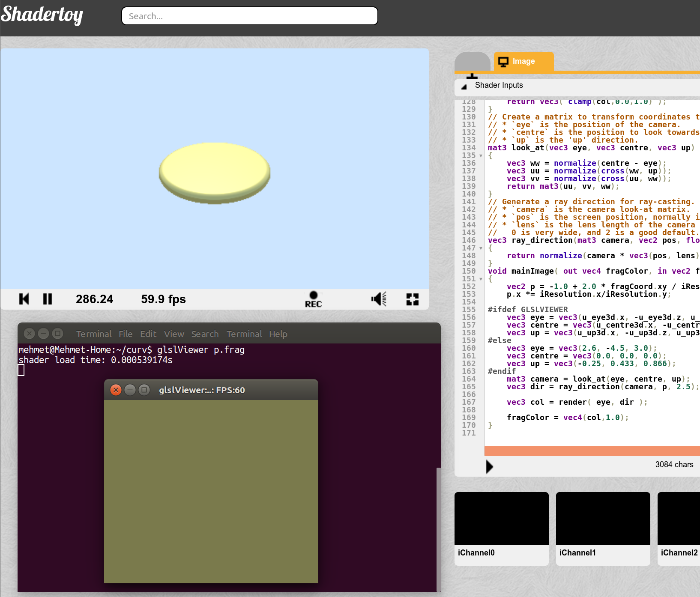Click shader preview canvas with yellow disc
Image resolution: width=700 pixels, height=597 pixels.
pyautogui.click(x=215, y=169)
